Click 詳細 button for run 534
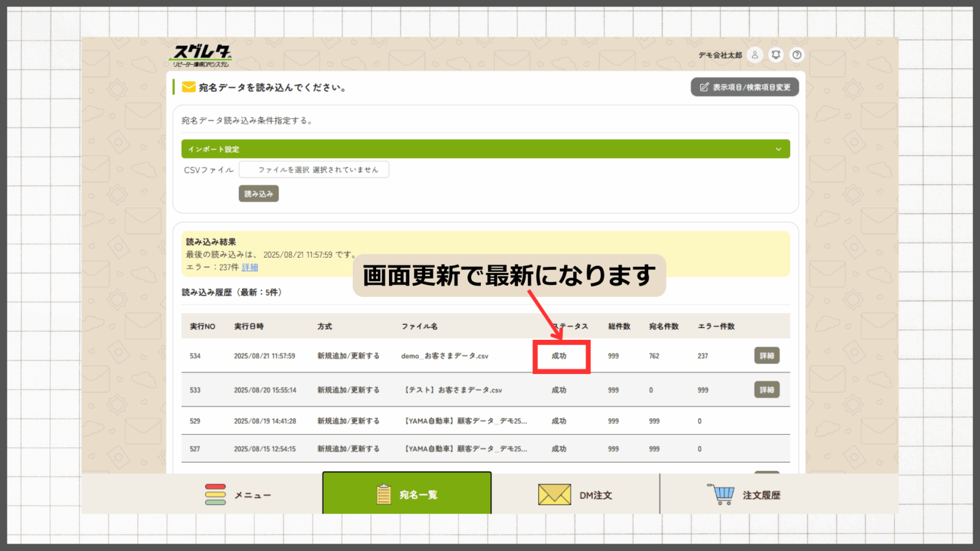 (x=766, y=356)
